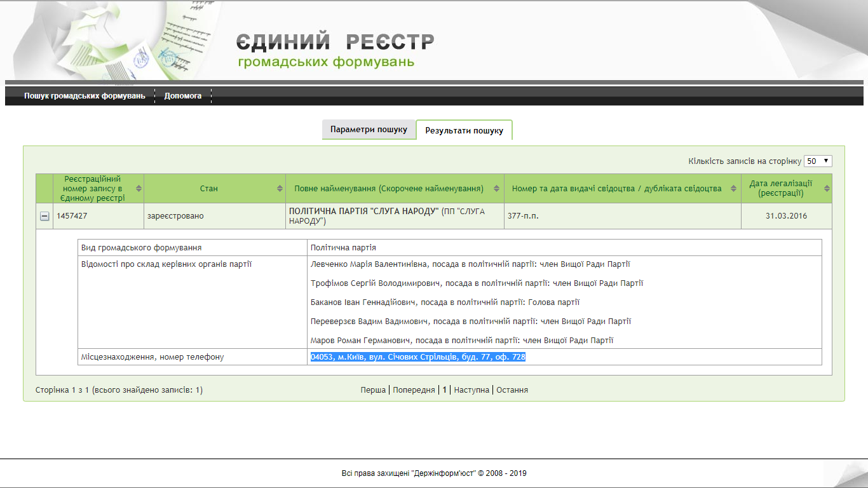
Task: Open the records-per-page dropdown showing 50
Action: (x=818, y=161)
